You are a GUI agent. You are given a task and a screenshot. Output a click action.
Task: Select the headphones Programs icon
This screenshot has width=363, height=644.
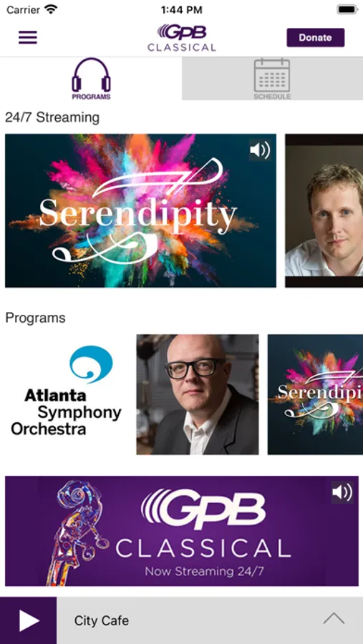click(91, 74)
